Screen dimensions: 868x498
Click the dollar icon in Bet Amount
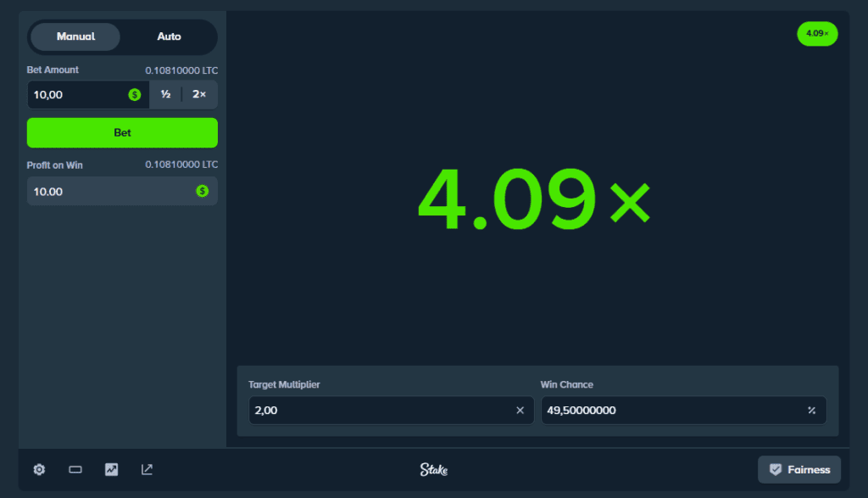(135, 95)
